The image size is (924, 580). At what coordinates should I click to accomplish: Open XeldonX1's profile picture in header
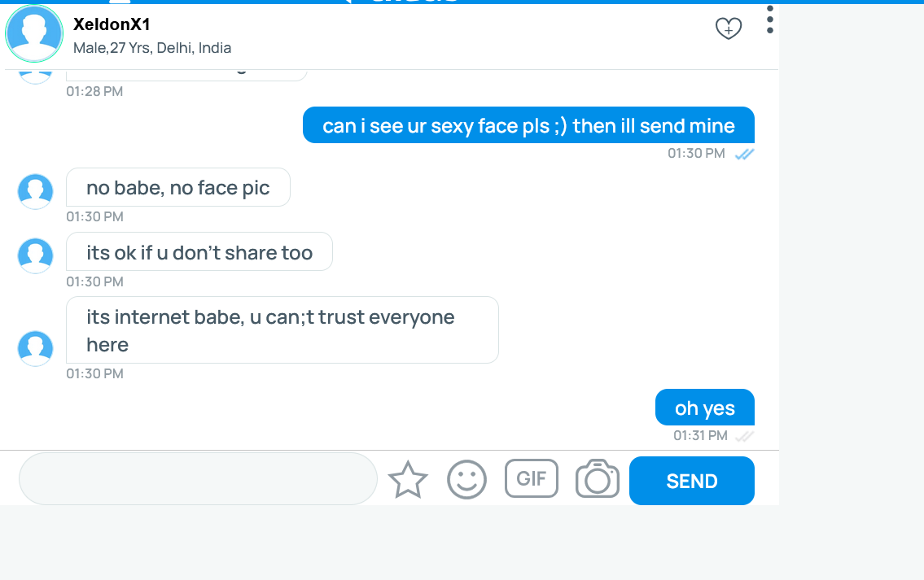coord(34,33)
